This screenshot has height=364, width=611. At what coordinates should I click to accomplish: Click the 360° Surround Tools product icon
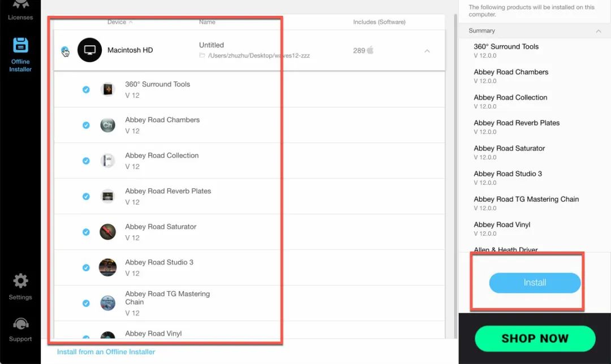tap(107, 89)
